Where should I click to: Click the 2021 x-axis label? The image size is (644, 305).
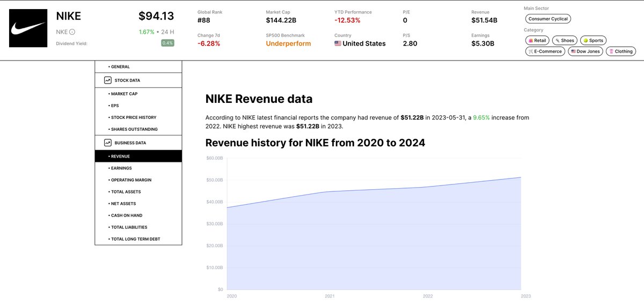tap(330, 296)
